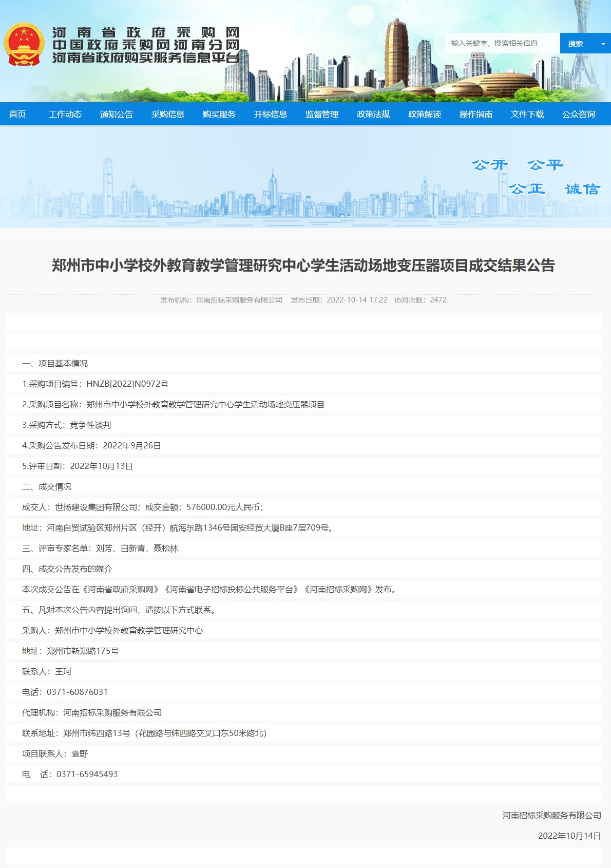Screen dimensions: 611x868
Task: Open 采购信息 navigation item
Action: click(168, 114)
